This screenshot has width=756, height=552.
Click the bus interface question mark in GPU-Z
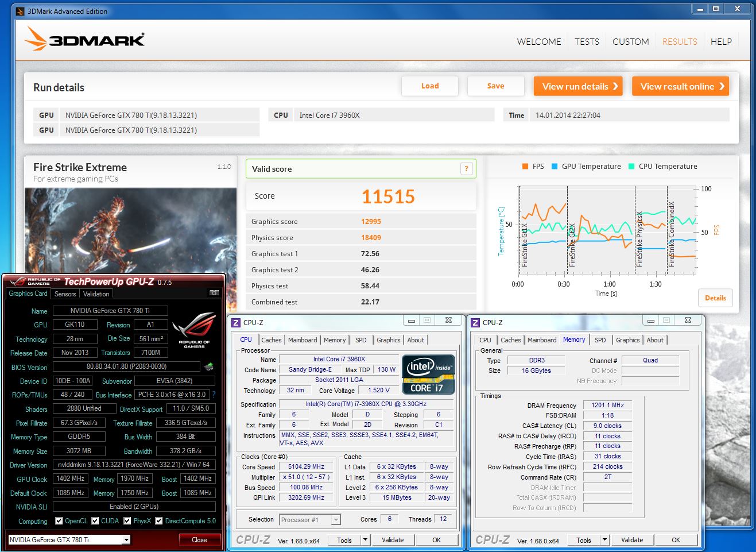tap(214, 395)
